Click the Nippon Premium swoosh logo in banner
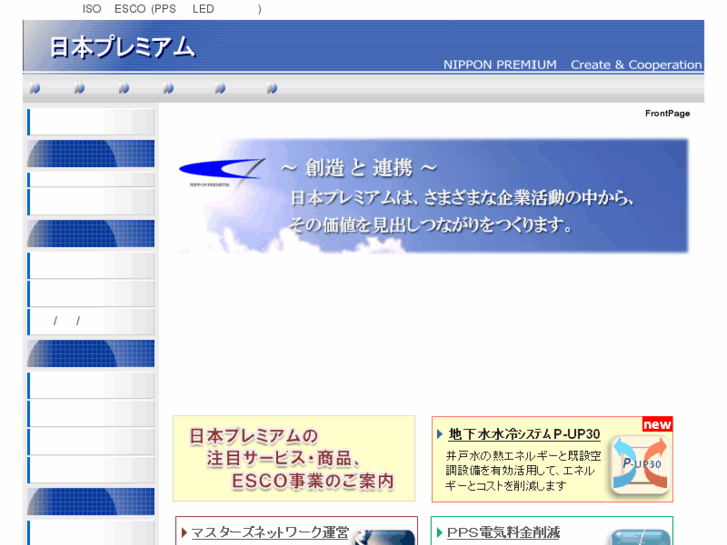This screenshot has width=727, height=545. (x=221, y=172)
